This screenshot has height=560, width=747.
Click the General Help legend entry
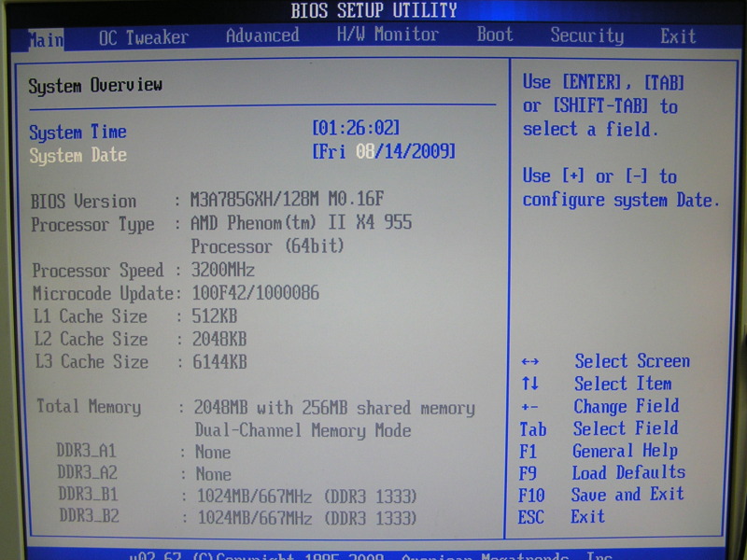[625, 451]
